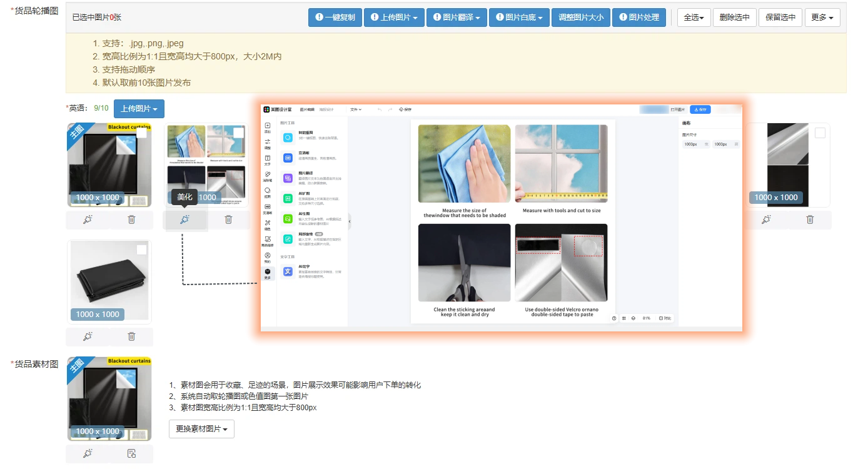Open the 更换素材图片 dropdown
This screenshot has width=868, height=469.
coord(201,429)
